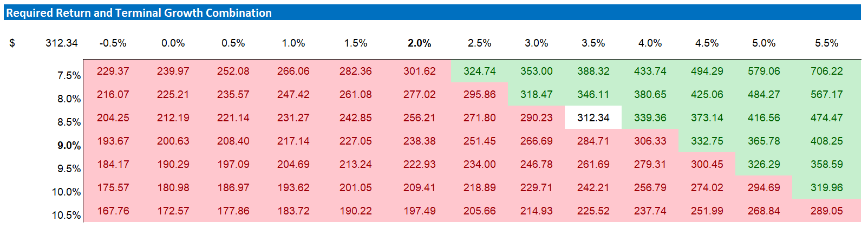Click the green cell showing 324.74
Screen dimensions: 868x228
pos(479,71)
